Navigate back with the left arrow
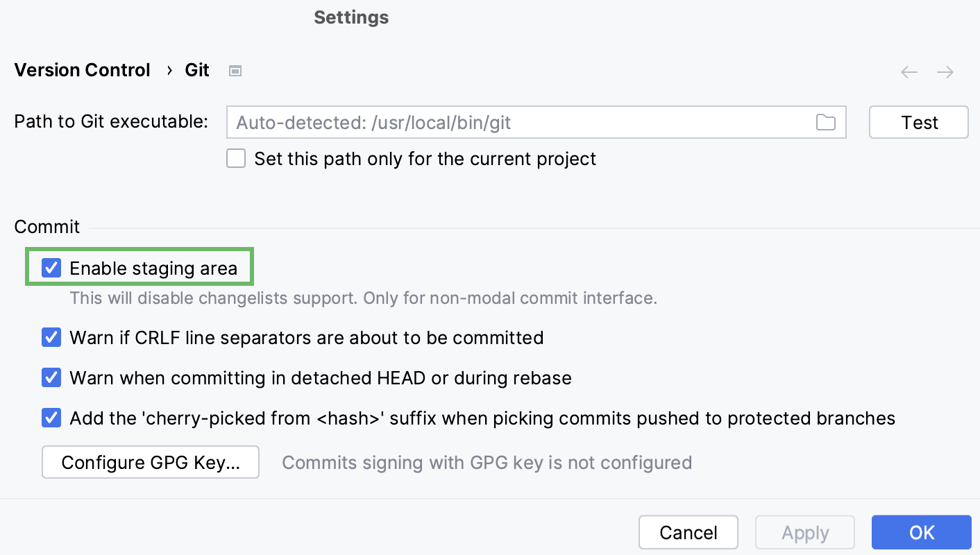980x555 pixels. [x=909, y=72]
